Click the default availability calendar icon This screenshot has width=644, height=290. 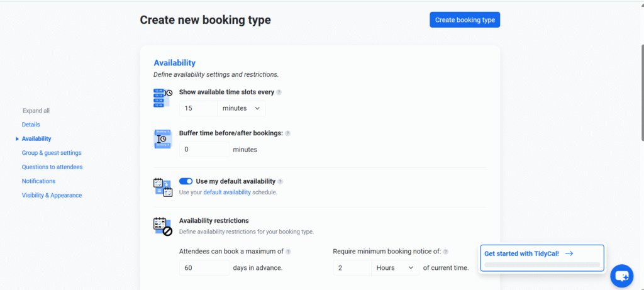click(163, 187)
